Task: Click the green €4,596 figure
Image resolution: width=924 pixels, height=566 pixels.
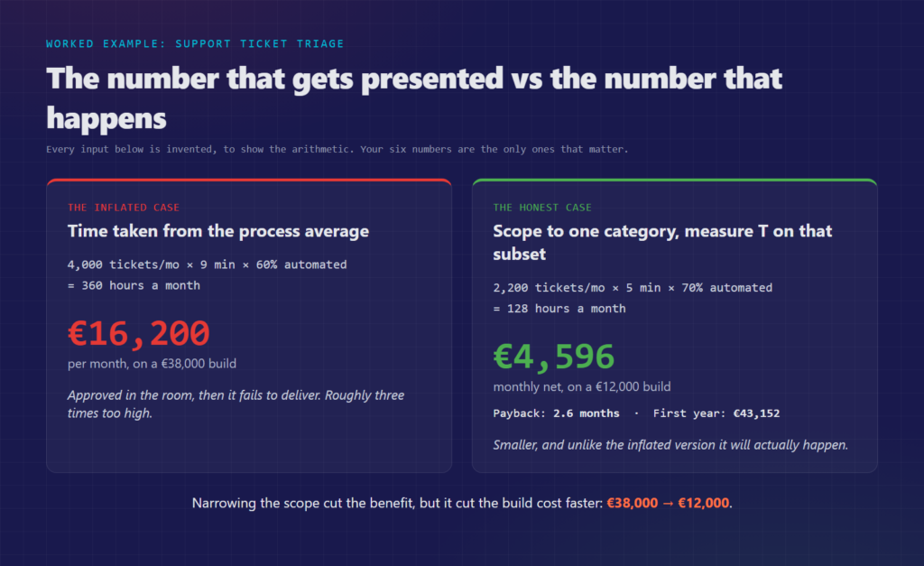Action: coord(553,356)
